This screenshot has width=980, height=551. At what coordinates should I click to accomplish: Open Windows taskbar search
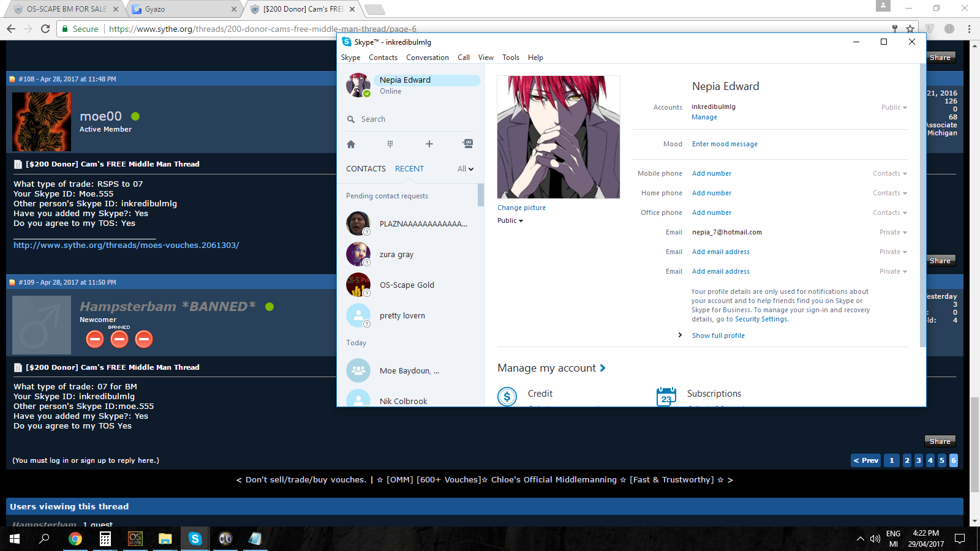(44, 539)
